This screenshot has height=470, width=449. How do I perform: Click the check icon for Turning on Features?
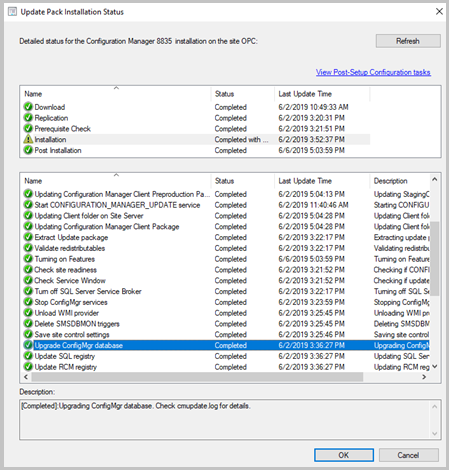point(28,259)
